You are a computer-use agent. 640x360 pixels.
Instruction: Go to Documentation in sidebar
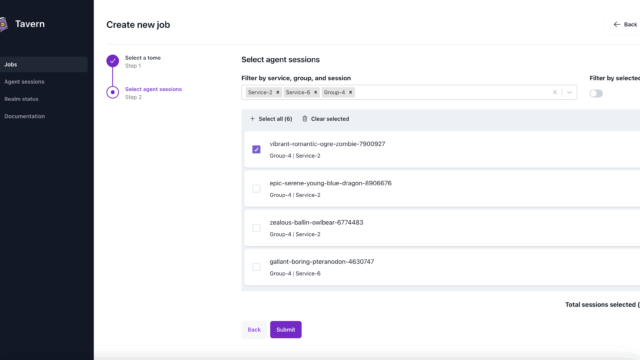pyautogui.click(x=24, y=116)
